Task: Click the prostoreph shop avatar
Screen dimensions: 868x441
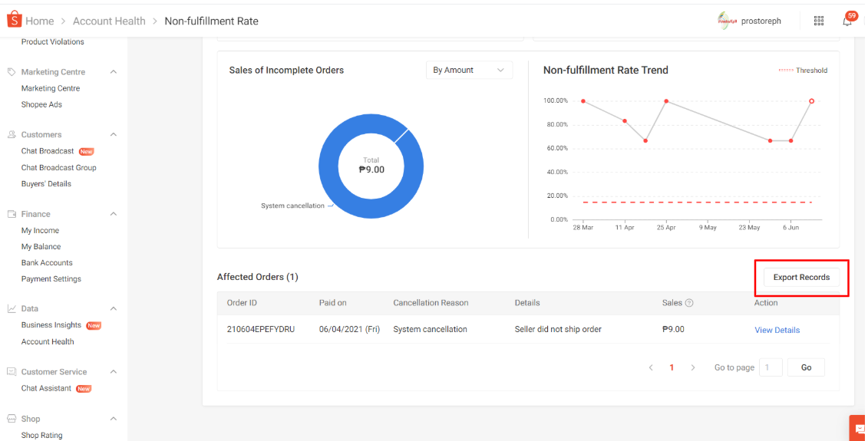Action: [727, 21]
